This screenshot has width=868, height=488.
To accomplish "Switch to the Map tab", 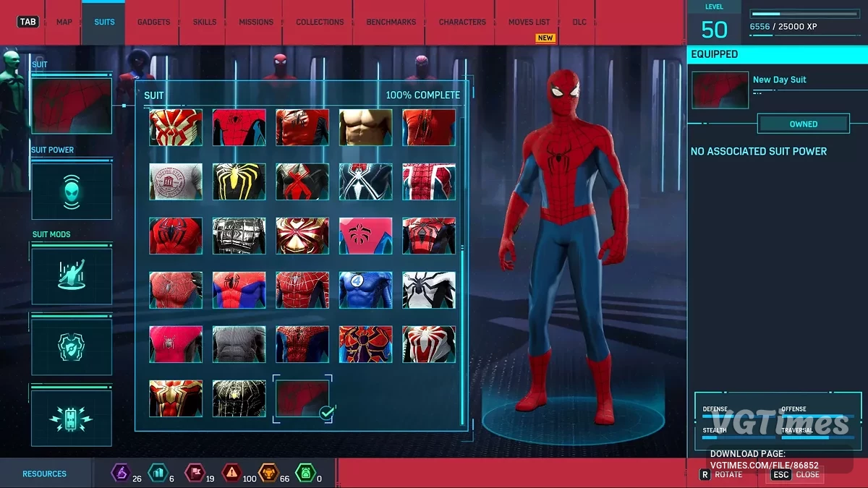I will (x=64, y=22).
